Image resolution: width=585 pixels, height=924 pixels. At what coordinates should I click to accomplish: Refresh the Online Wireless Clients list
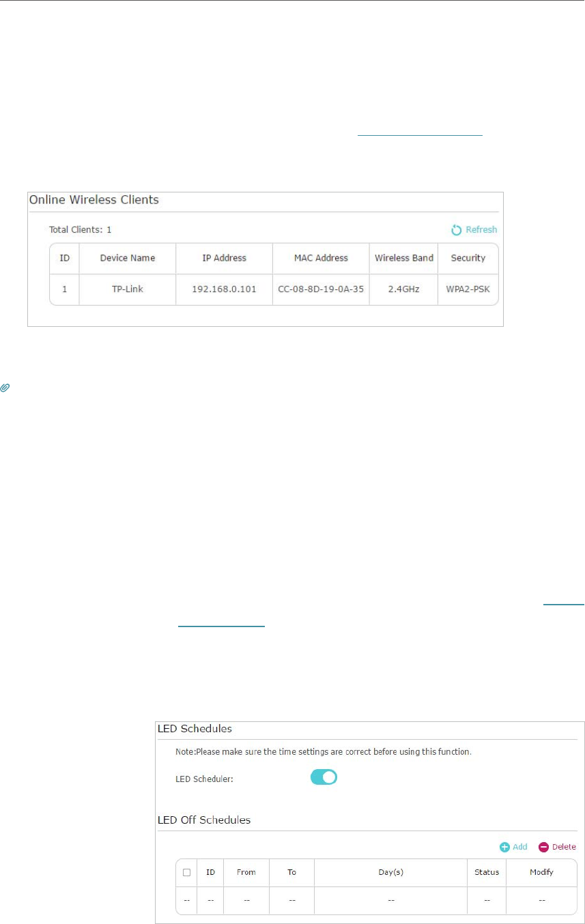pos(474,230)
